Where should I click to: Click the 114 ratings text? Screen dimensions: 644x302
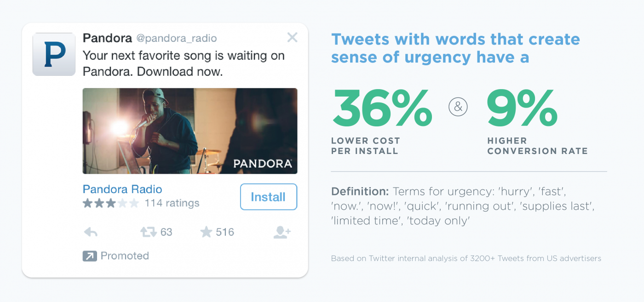pyautogui.click(x=172, y=203)
